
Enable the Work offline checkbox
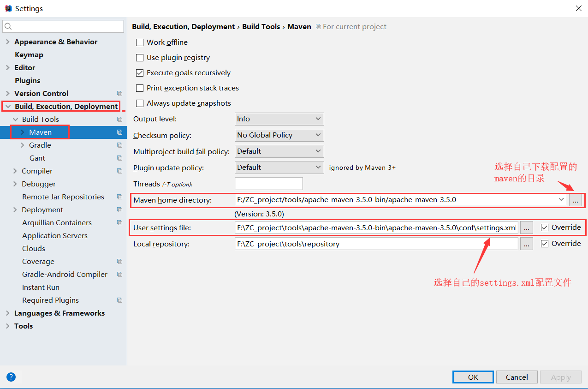[x=140, y=42]
